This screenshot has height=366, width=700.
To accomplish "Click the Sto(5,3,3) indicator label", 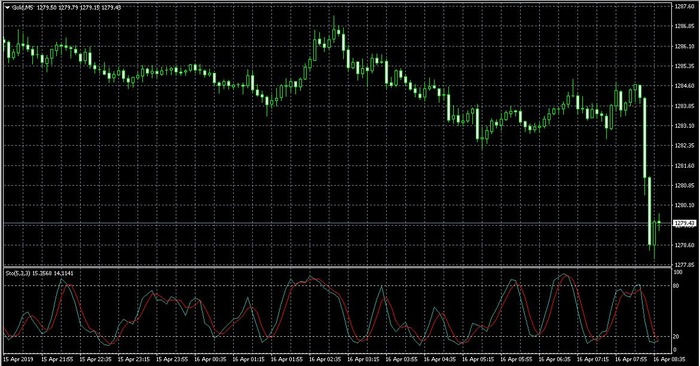I will [18, 273].
